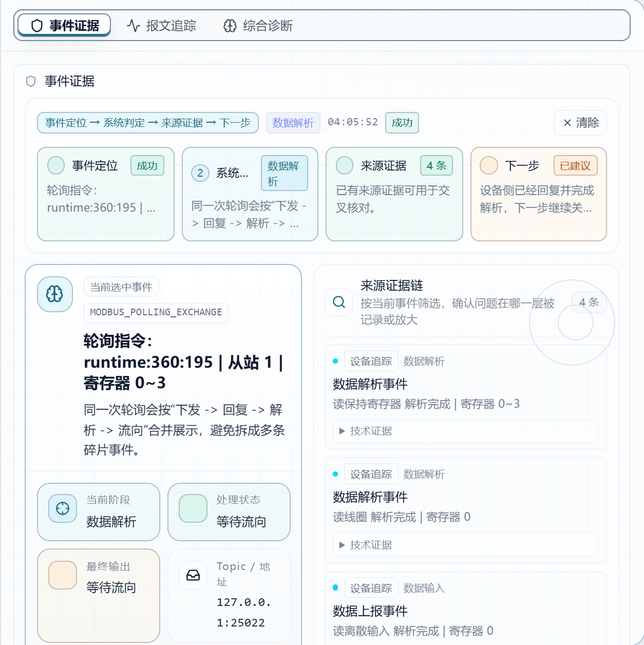The image size is (644, 645).
Task: Click the 读离散输入 解析完成 | 寄存器 0 description
Action: 413,631
